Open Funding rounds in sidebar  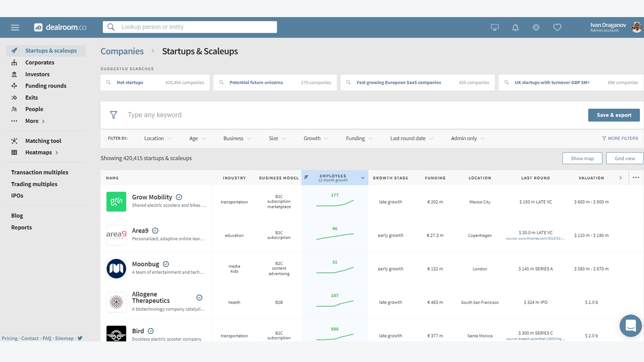point(45,86)
